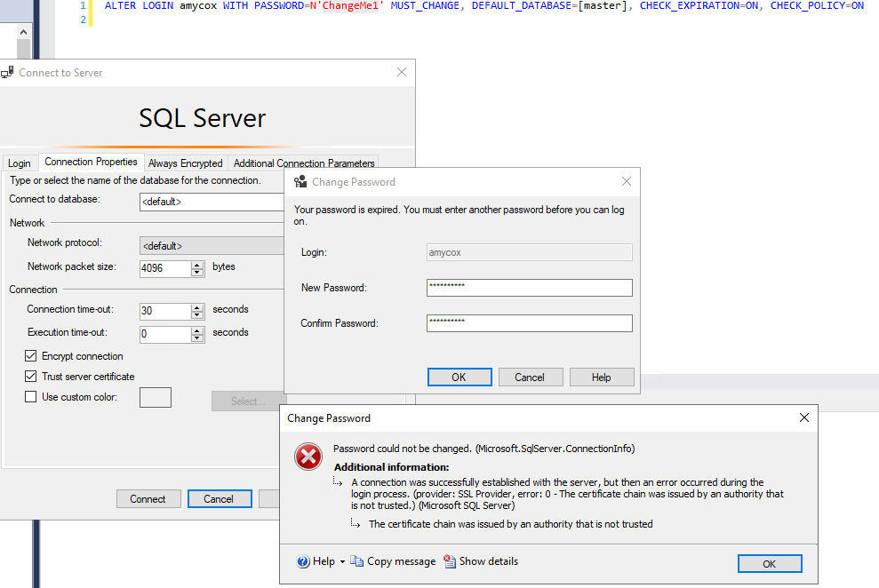Click the Confirm Password field
Viewport: 879px width, 588px height.
(x=529, y=323)
